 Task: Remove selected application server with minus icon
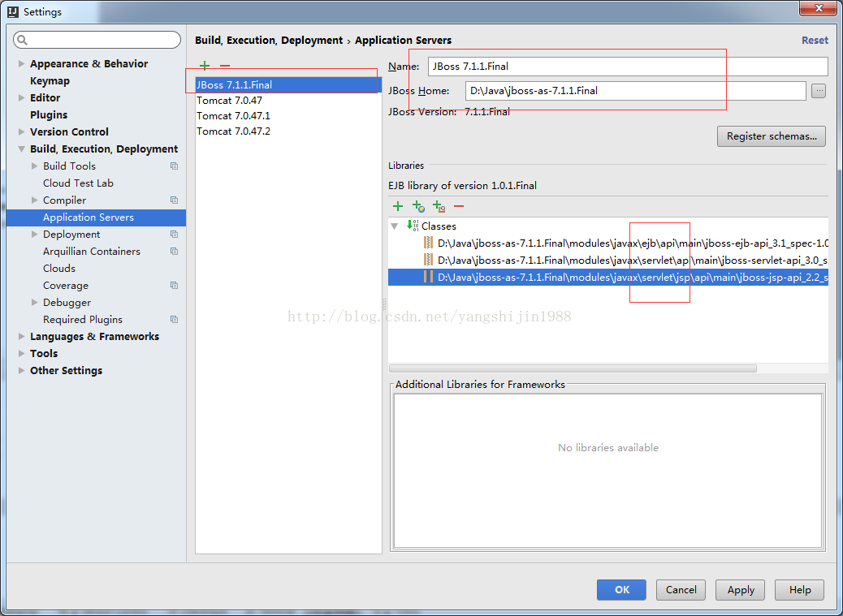[225, 66]
